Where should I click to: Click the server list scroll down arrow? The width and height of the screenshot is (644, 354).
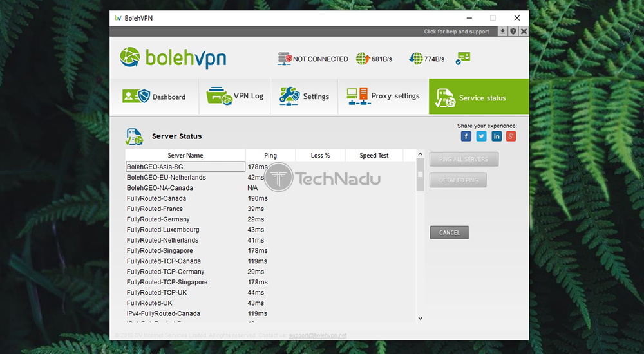pos(420,318)
